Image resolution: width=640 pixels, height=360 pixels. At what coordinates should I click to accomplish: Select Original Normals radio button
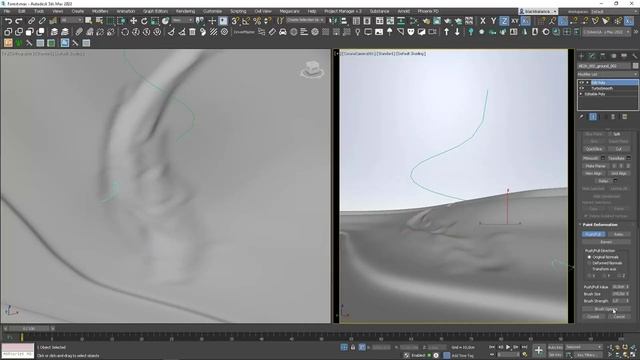point(589,257)
